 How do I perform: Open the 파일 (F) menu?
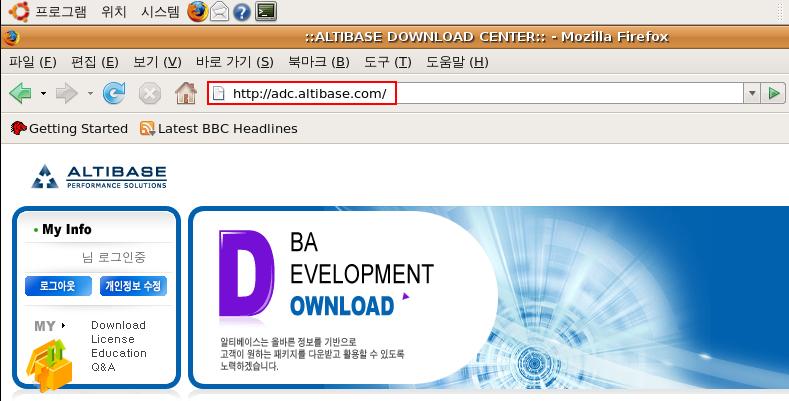[33, 62]
